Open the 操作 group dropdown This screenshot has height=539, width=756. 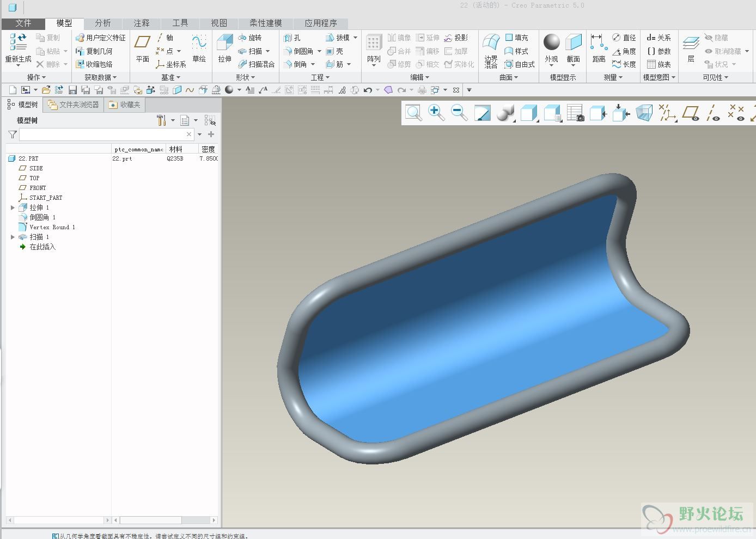36,77
